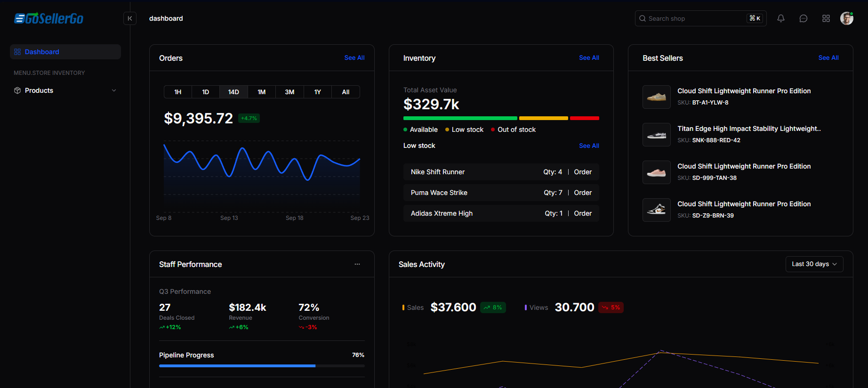Select the All time range option

[346, 92]
